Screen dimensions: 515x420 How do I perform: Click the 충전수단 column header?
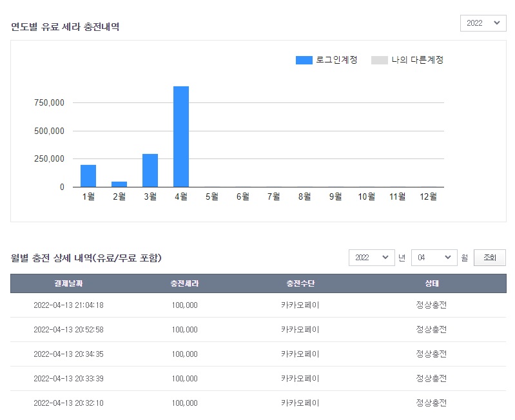click(300, 283)
